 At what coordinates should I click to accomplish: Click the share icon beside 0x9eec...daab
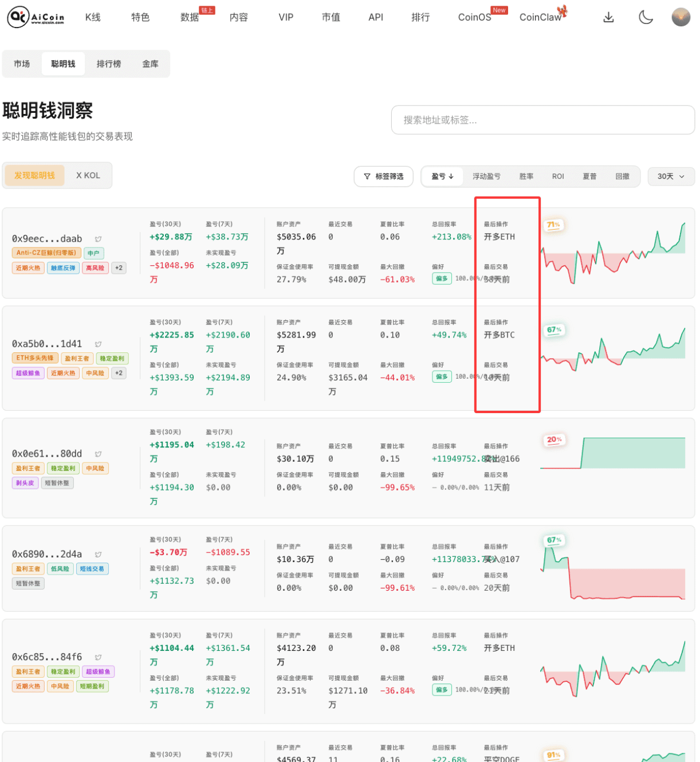pos(99,239)
